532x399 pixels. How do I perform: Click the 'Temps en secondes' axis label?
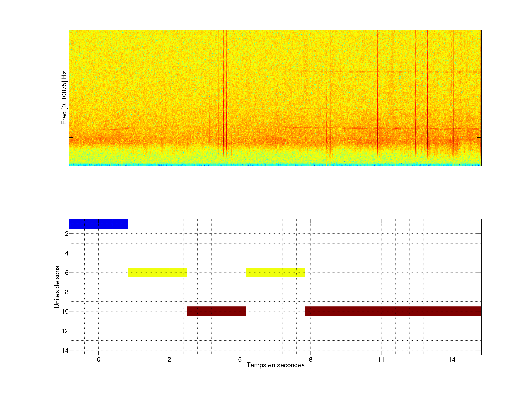click(275, 365)
